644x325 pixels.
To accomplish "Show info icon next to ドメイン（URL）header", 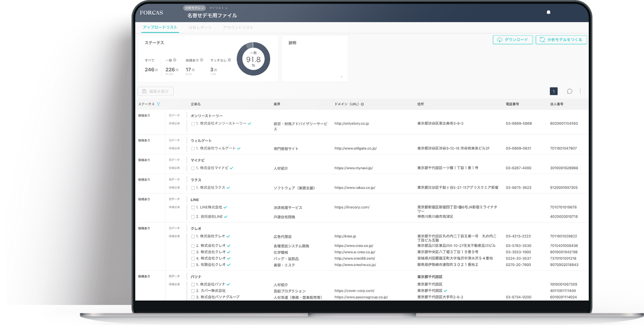I will click(x=362, y=104).
